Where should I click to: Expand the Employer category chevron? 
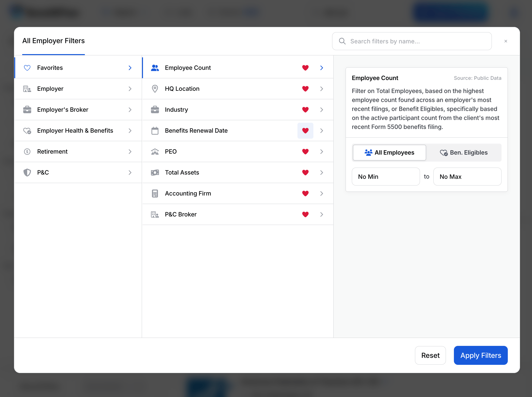pyautogui.click(x=130, y=89)
